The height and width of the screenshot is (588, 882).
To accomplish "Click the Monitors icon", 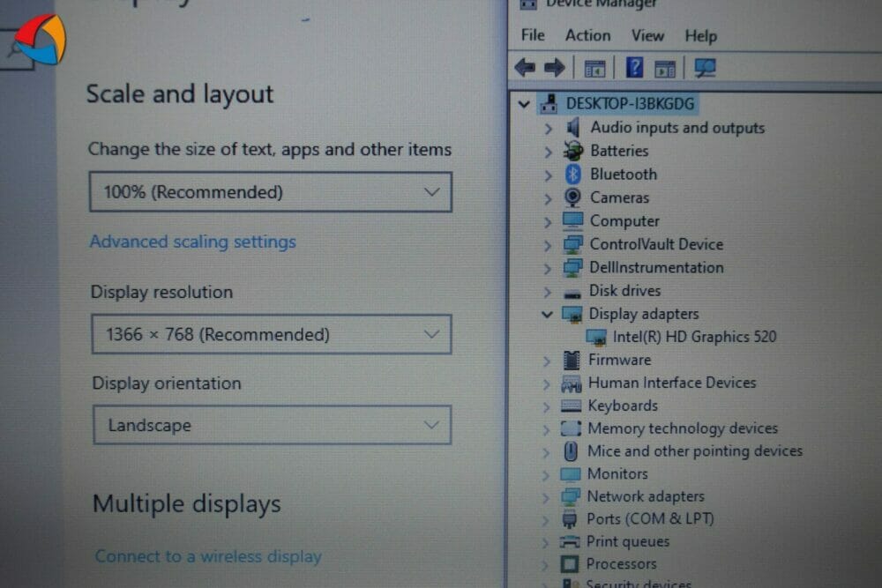I will (x=570, y=474).
